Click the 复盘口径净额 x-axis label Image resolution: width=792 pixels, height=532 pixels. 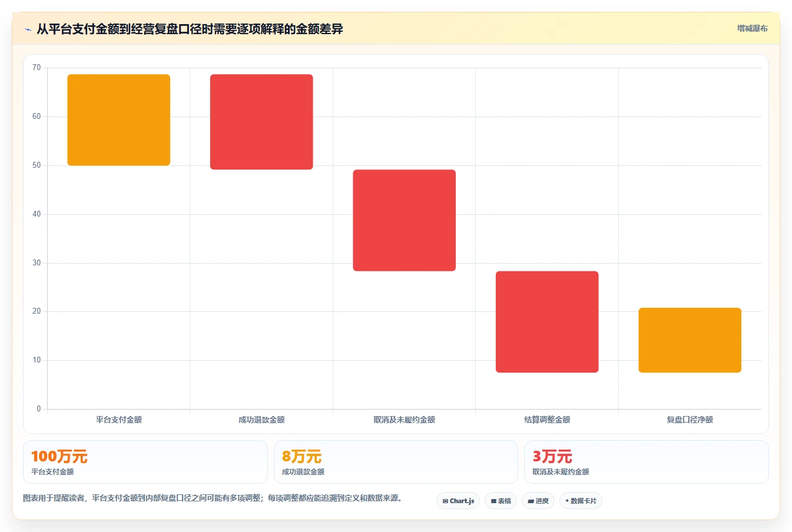point(690,420)
